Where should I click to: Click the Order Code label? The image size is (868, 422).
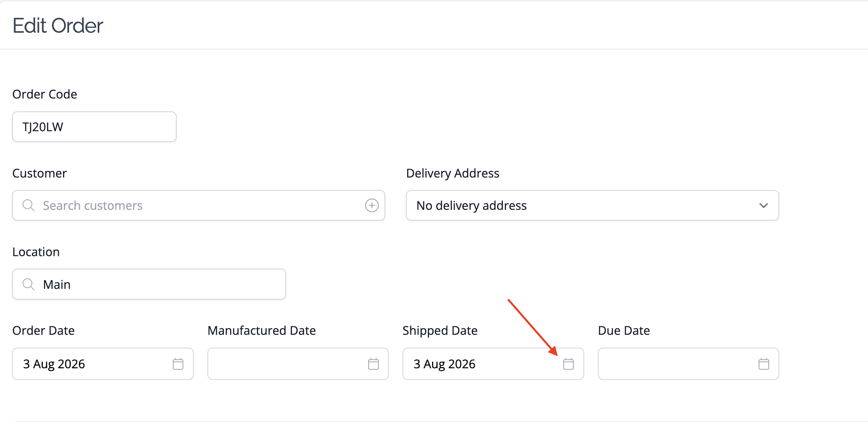tap(45, 94)
